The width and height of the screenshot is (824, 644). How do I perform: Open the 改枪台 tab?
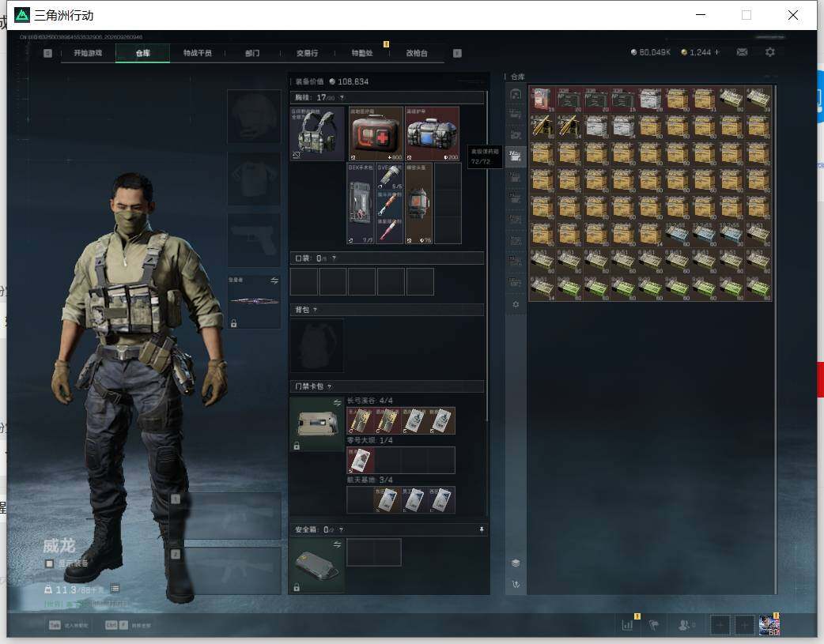click(417, 53)
